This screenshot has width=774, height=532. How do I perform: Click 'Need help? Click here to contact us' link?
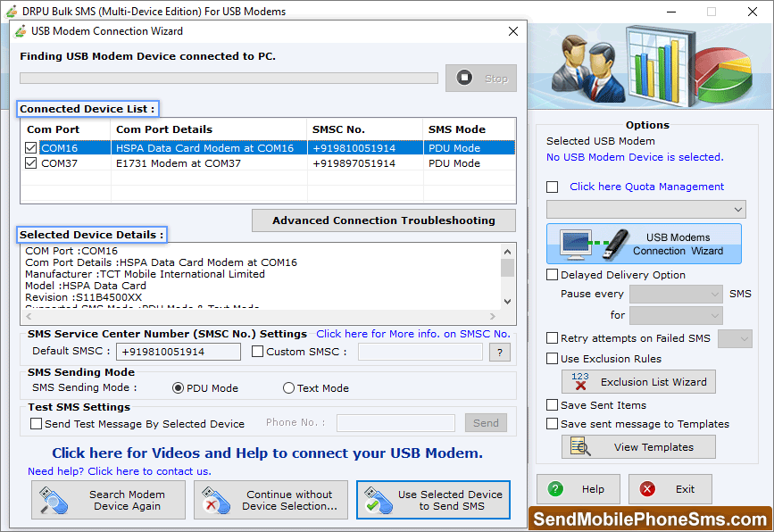120,471
